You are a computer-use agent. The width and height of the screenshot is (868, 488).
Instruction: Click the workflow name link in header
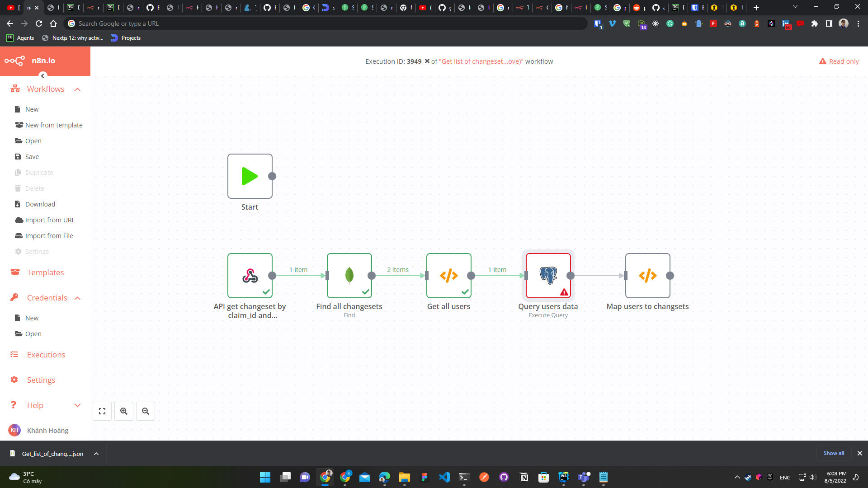[481, 61]
